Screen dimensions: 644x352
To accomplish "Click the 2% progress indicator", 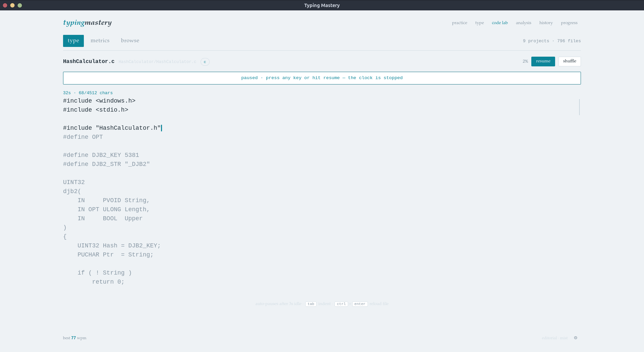I will [x=525, y=61].
